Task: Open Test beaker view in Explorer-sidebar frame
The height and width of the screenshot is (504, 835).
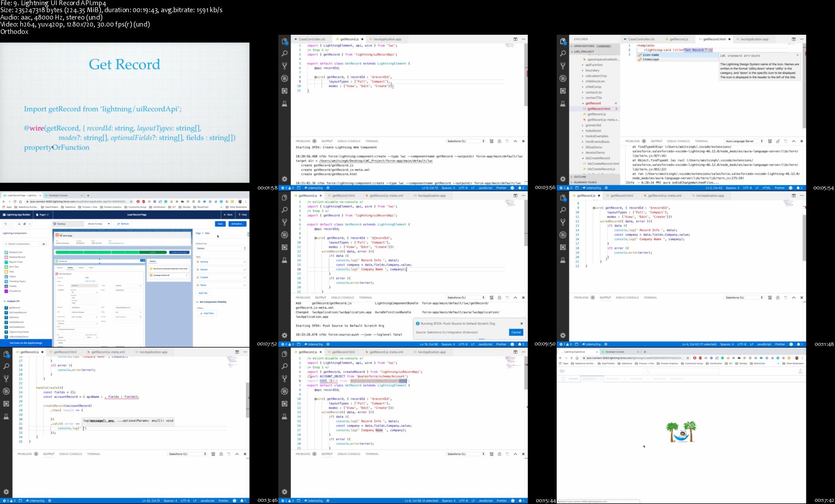Action: (563, 103)
